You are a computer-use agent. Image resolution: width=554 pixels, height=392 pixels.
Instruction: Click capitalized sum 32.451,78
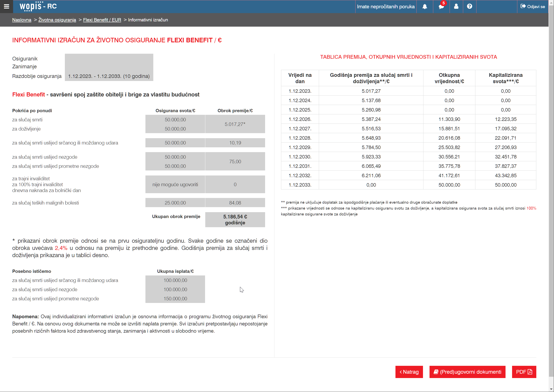point(506,157)
